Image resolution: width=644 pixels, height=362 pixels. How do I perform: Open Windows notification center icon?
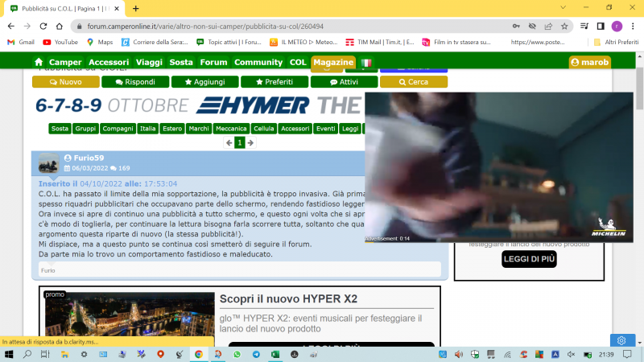click(627, 354)
